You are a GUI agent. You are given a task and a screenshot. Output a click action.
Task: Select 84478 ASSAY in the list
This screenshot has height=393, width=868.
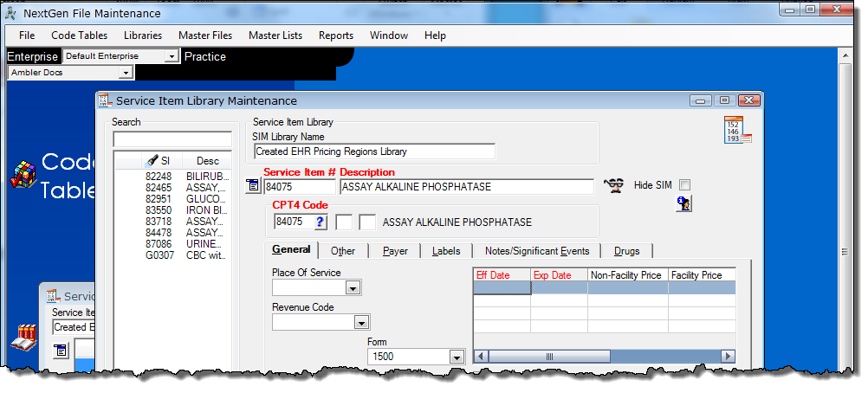point(172,233)
